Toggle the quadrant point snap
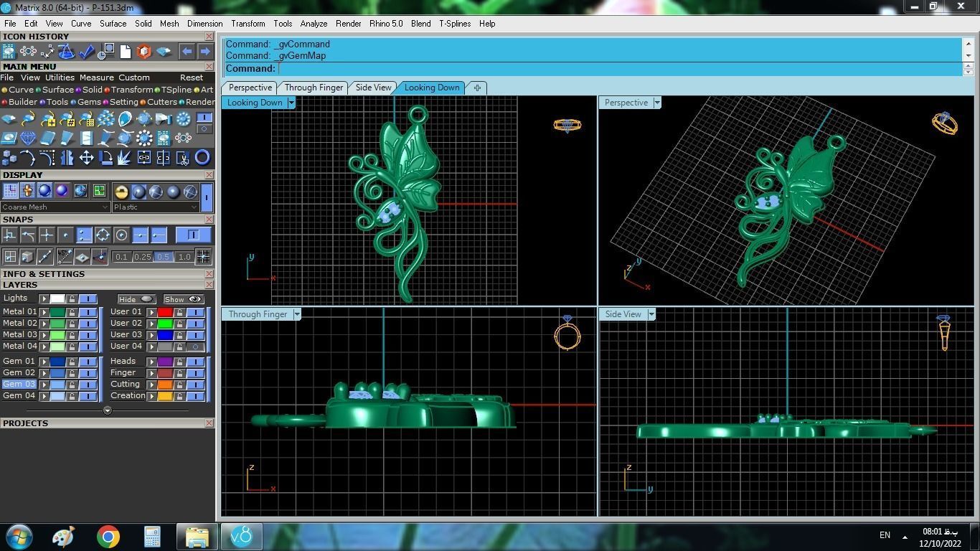The height and width of the screenshot is (551, 980). (x=103, y=235)
